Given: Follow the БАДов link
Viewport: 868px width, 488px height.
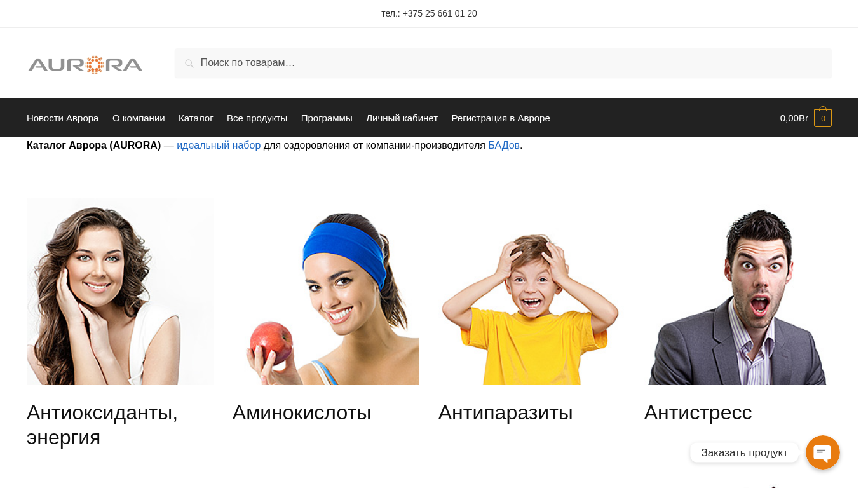Looking at the screenshot, I should click(504, 146).
